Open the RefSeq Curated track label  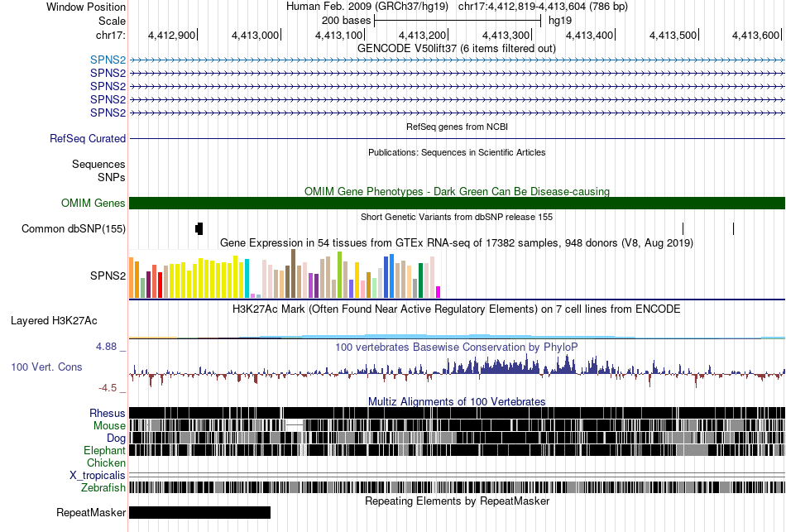coord(88,138)
